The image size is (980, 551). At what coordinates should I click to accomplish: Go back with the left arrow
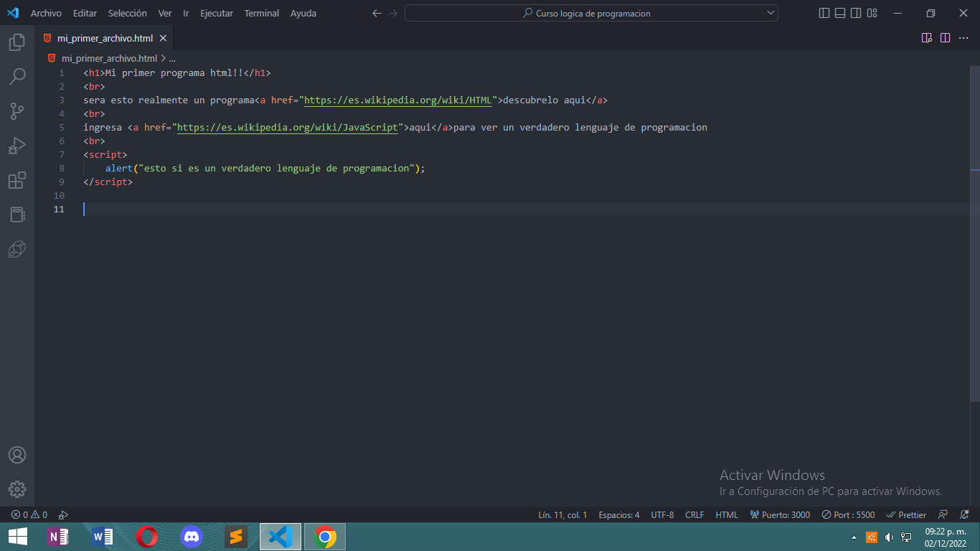(377, 13)
